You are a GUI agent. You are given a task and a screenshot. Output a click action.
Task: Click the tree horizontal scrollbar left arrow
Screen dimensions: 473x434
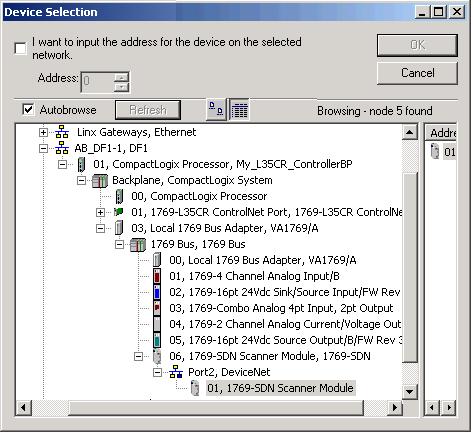[x=24, y=407]
